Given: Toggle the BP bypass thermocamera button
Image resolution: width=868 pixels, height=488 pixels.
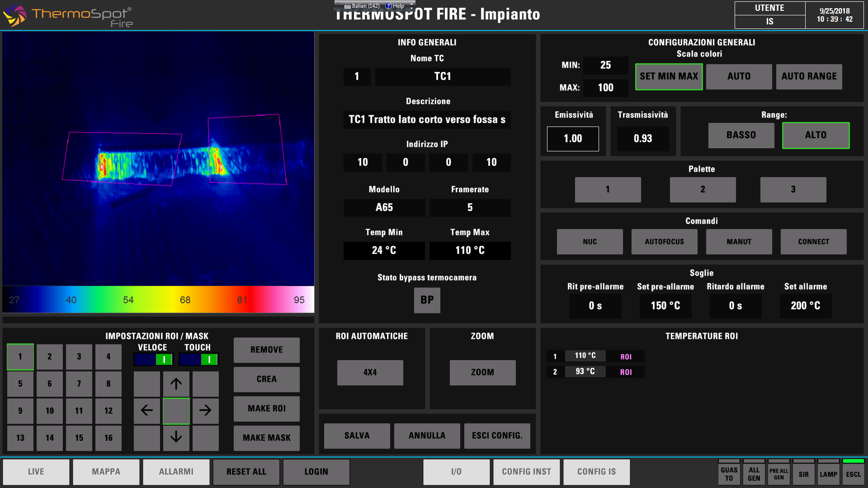Looking at the screenshot, I should click(x=427, y=300).
